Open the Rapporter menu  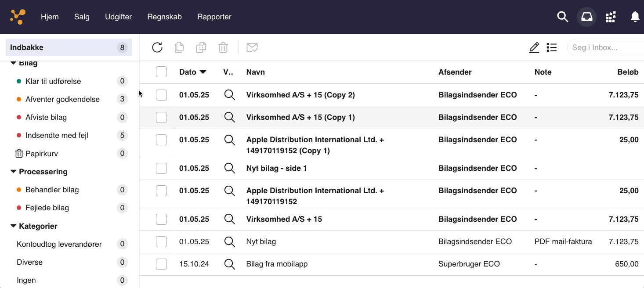(x=214, y=17)
